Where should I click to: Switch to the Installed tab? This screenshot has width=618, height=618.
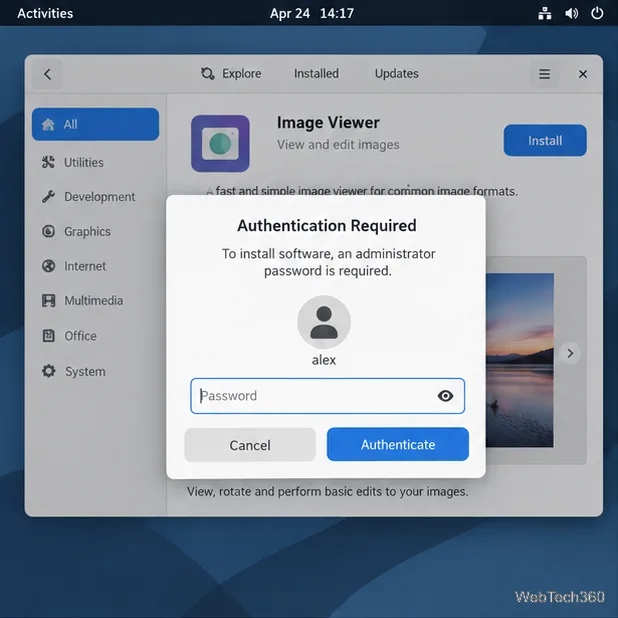click(x=316, y=73)
